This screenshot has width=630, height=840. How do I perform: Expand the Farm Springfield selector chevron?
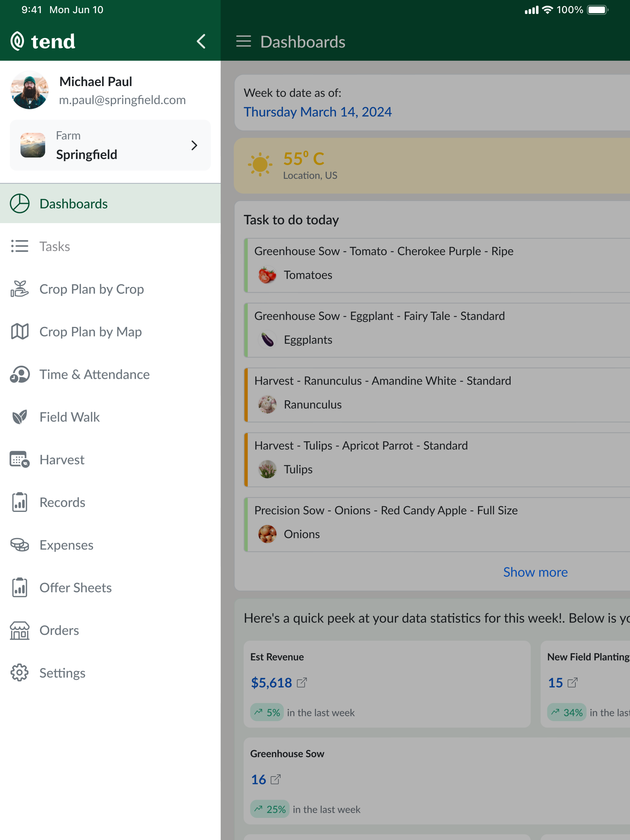coord(194,145)
